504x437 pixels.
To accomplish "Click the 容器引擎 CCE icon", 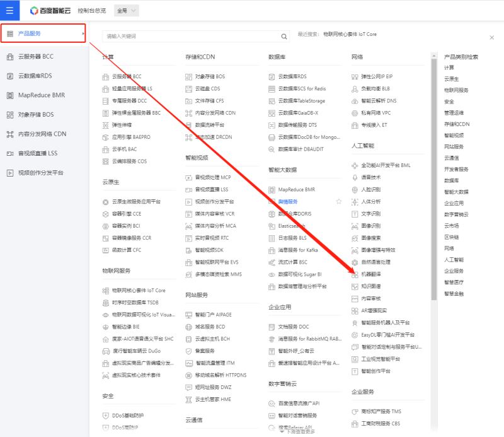I will [105, 214].
